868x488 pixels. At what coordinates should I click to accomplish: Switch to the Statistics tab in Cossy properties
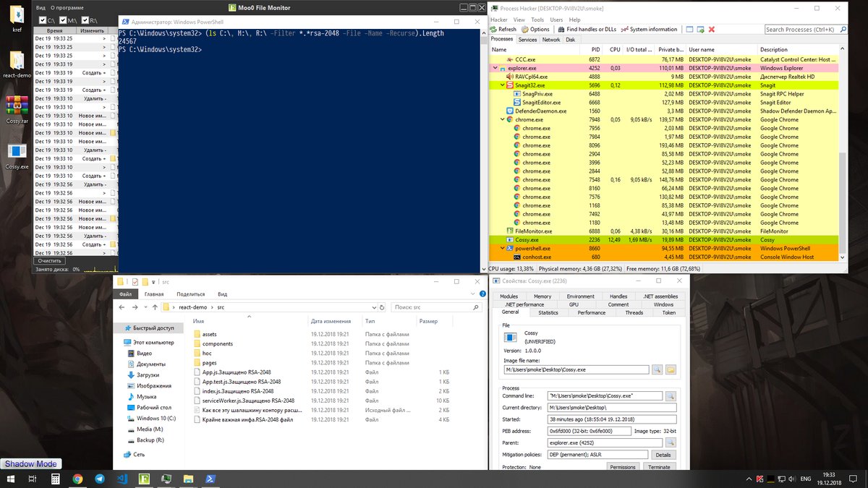(x=548, y=313)
